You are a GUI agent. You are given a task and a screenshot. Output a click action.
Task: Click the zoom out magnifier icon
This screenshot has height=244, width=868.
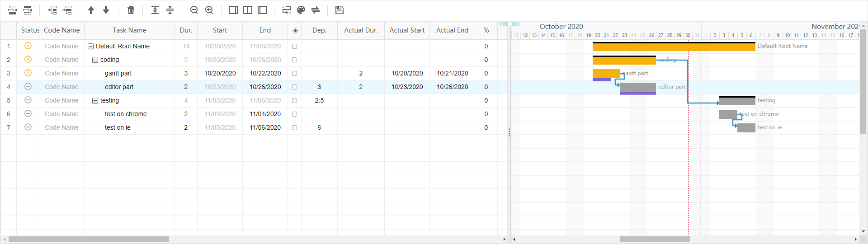pyautogui.click(x=194, y=10)
